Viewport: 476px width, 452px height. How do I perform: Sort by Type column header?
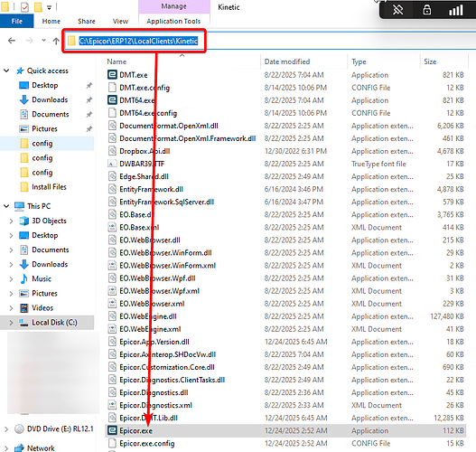[x=359, y=61]
